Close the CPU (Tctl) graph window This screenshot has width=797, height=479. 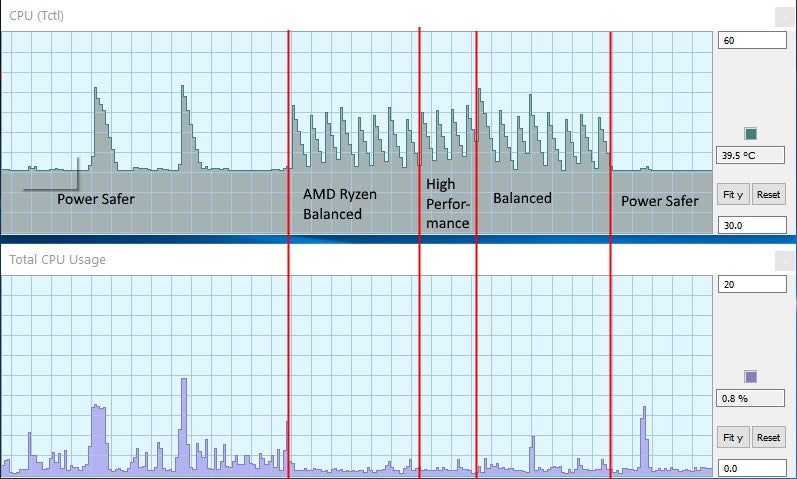785,16
